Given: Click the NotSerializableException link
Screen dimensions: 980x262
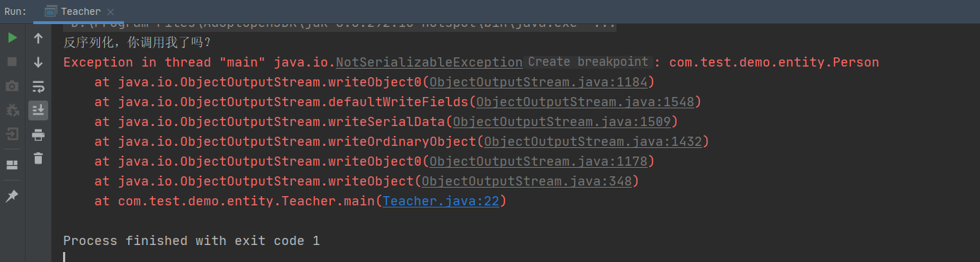Looking at the screenshot, I should [x=429, y=62].
